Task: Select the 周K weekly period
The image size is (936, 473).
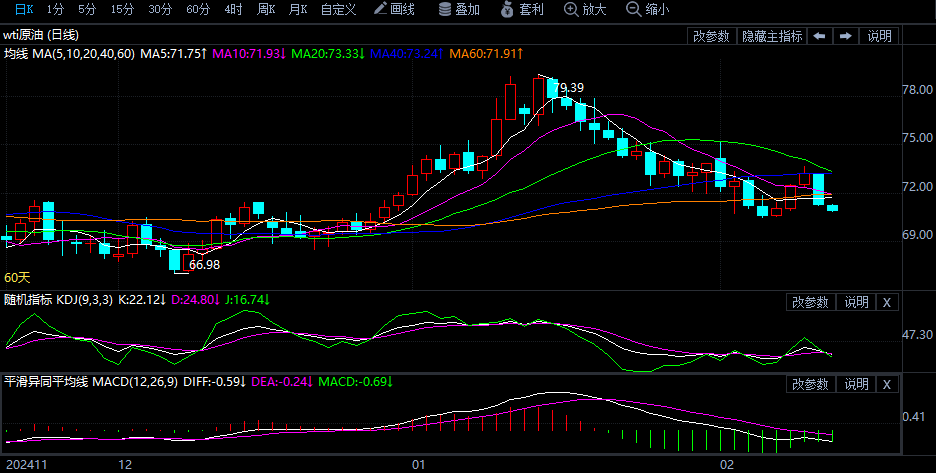Action: click(265, 9)
